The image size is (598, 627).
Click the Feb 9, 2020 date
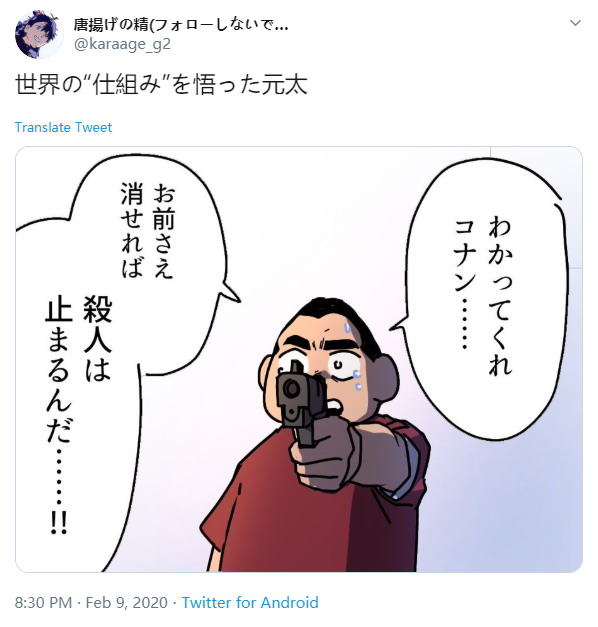126,602
